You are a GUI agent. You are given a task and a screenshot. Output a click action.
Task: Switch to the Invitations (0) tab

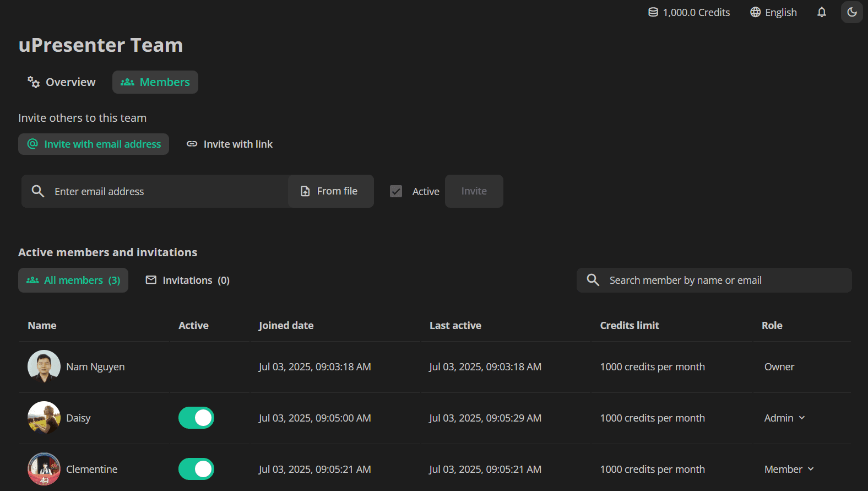pos(188,280)
